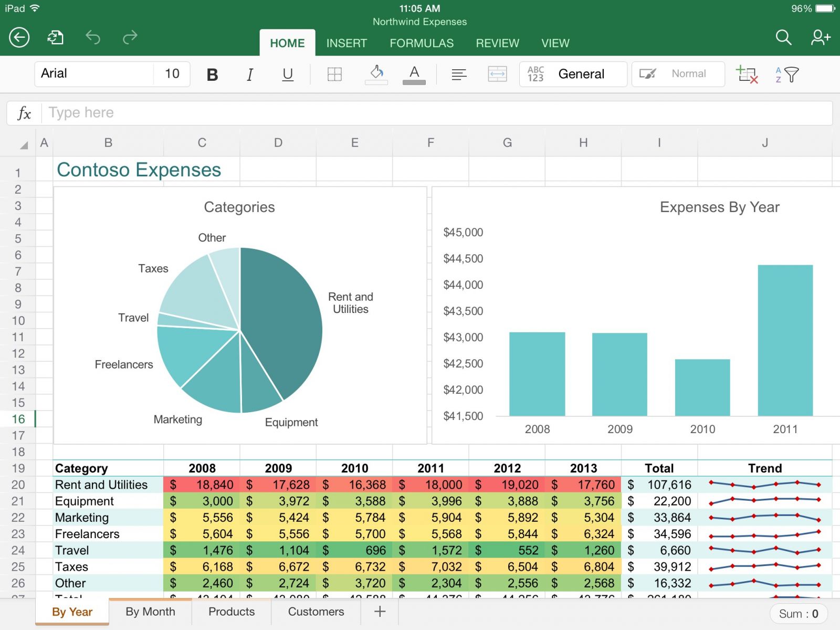840x630 pixels.
Task: Select the Expenses By Year chart title
Action: (719, 207)
